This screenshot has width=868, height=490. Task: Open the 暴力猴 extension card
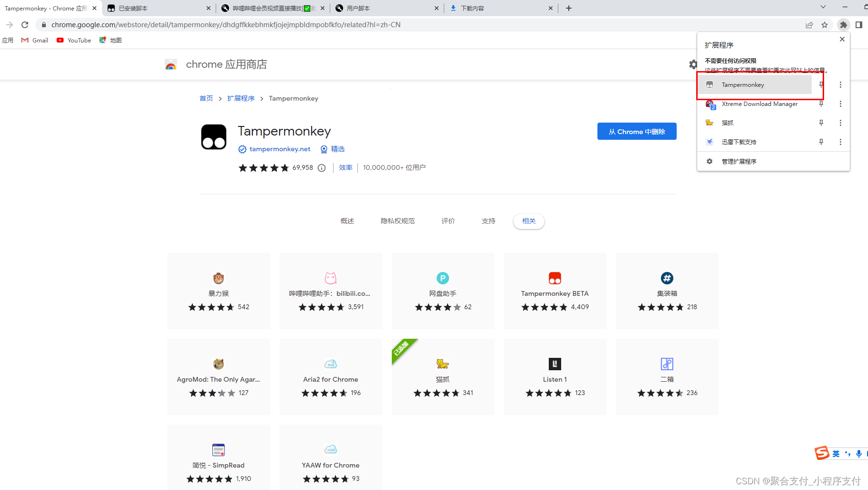pyautogui.click(x=219, y=291)
